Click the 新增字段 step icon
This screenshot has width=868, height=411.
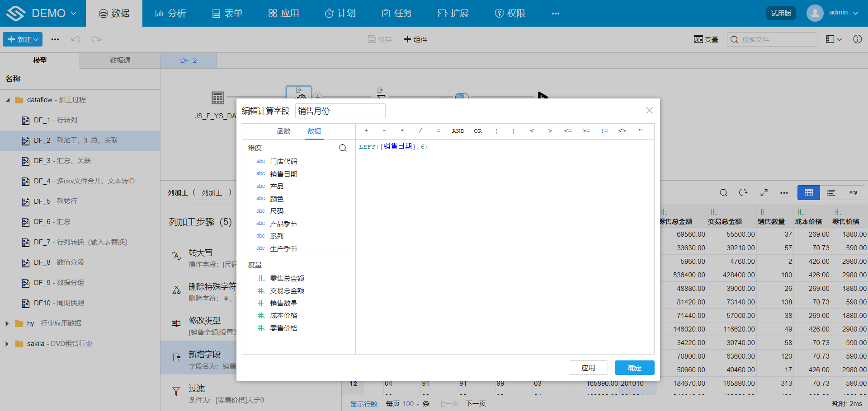[176, 357]
